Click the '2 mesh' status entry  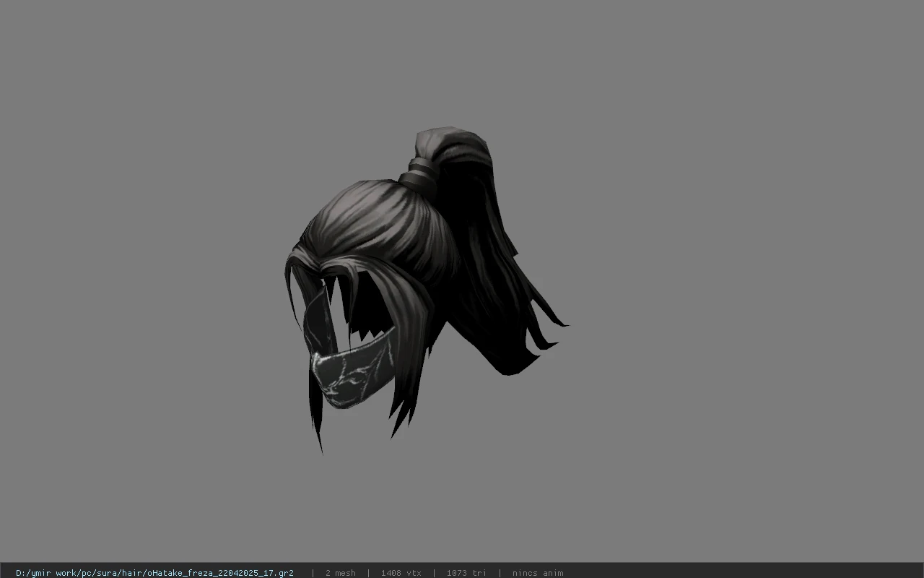(340, 573)
